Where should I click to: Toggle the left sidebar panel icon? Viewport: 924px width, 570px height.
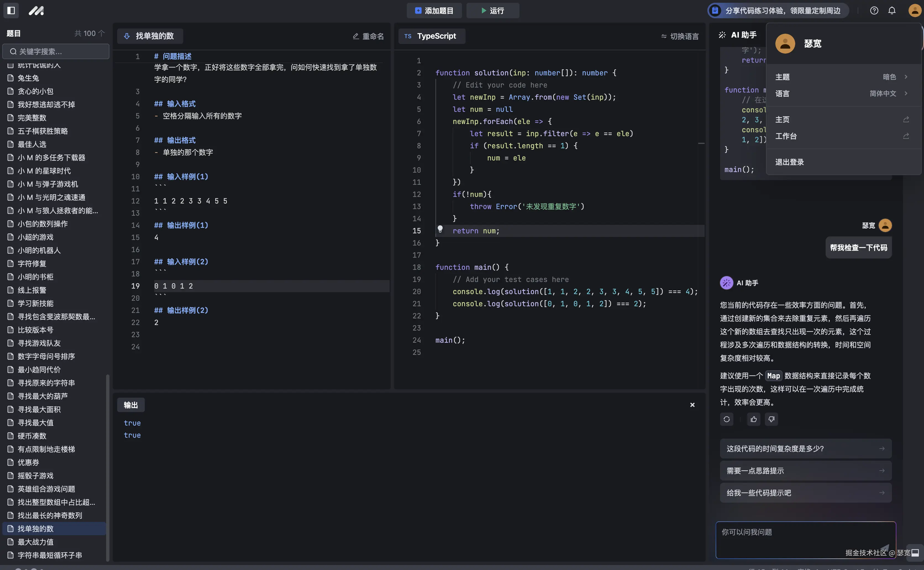[11, 10]
